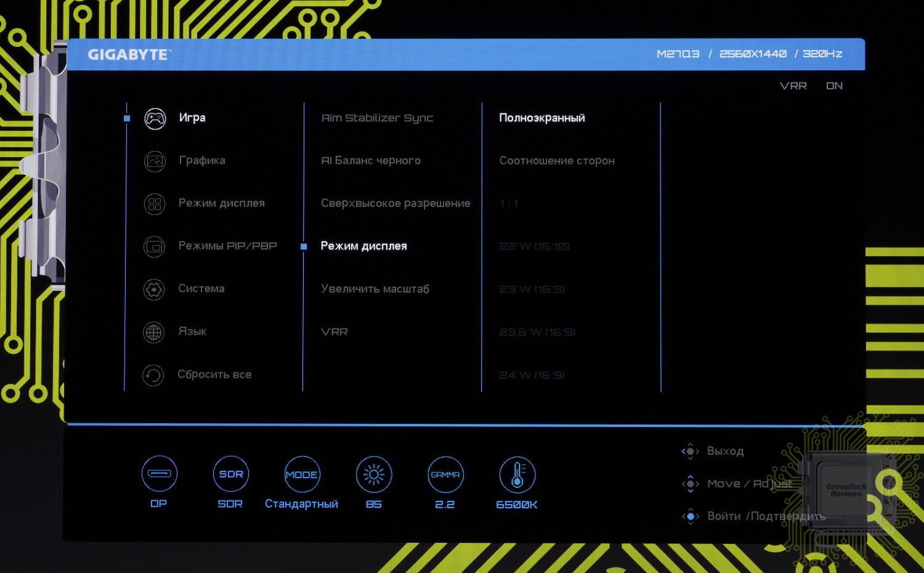Click the 6500K color temperature icon
The height and width of the screenshot is (573, 924).
click(x=517, y=474)
